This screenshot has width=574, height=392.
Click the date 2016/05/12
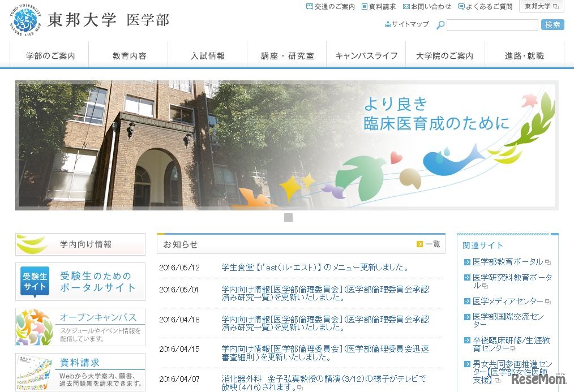tap(179, 268)
